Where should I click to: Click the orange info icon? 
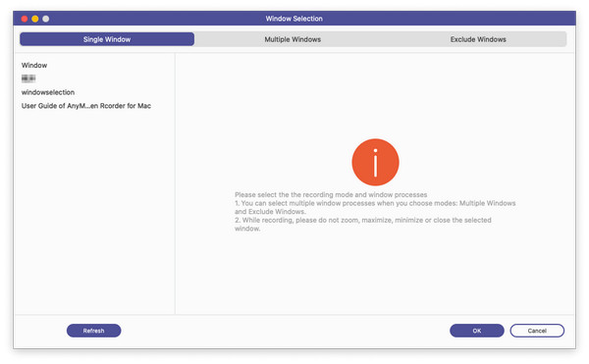pyautogui.click(x=375, y=162)
